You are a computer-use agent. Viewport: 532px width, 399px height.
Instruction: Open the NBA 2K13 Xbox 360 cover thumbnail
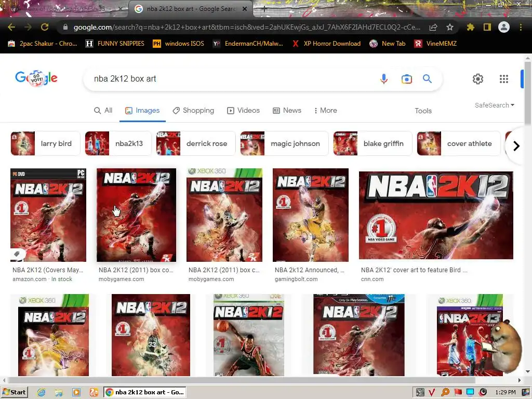click(x=470, y=335)
